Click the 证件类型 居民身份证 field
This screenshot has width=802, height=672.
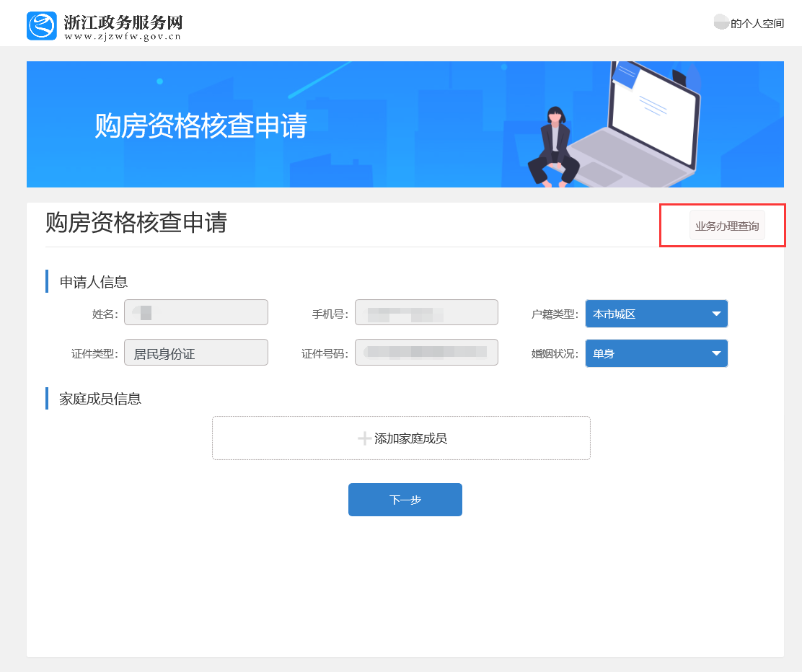tap(196, 353)
